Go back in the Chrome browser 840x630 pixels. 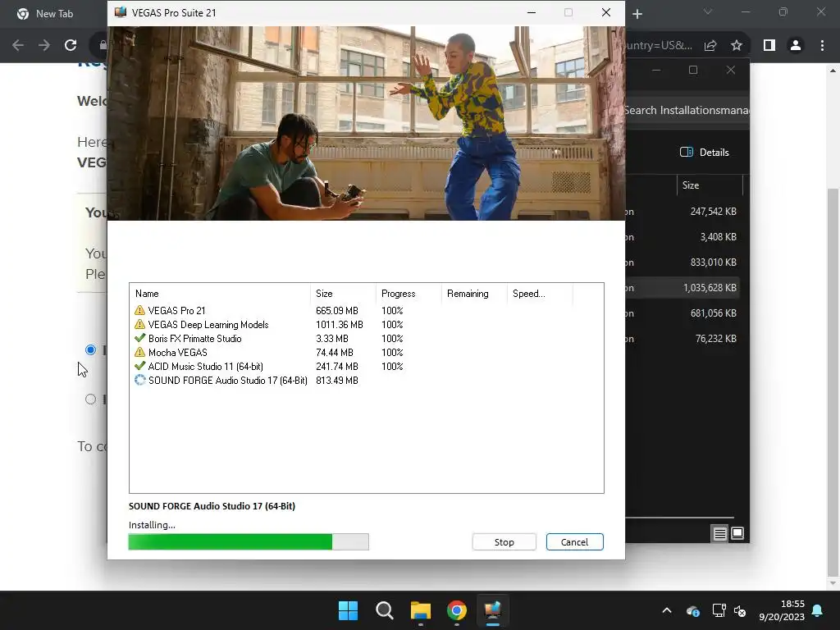coord(18,46)
